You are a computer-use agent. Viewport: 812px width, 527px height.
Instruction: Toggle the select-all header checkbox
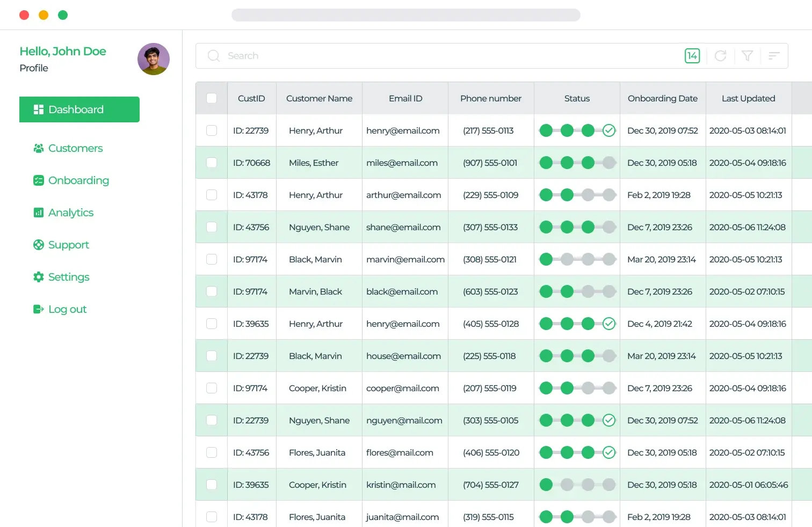pos(212,98)
